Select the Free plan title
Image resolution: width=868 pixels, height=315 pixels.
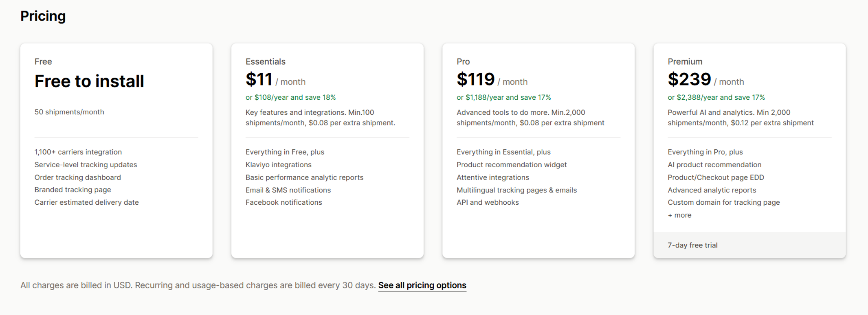click(x=43, y=61)
